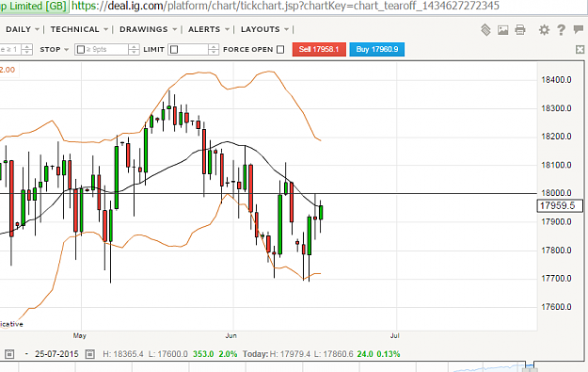Click the limit value stepper arrows
Image resolution: width=588 pixels, height=372 pixels.
coord(214,49)
